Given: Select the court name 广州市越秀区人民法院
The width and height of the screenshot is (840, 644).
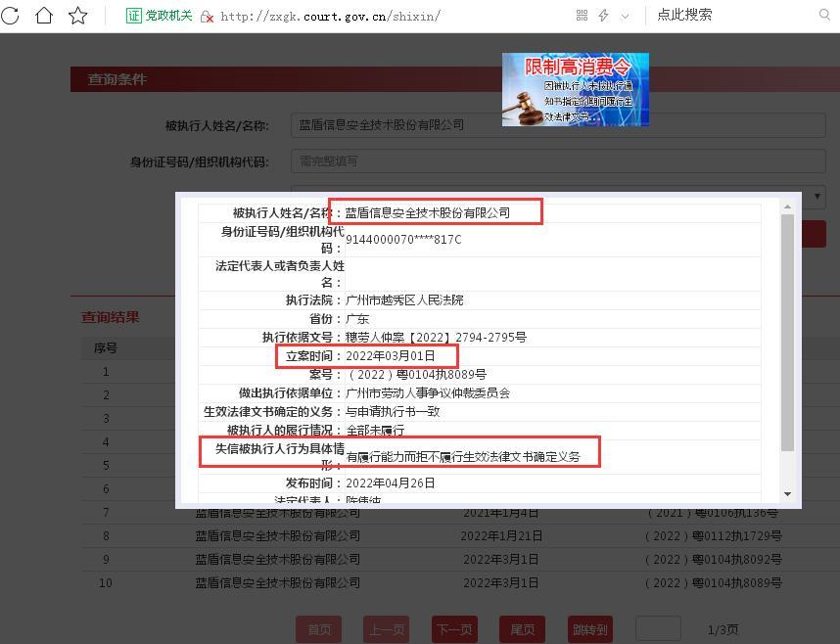Looking at the screenshot, I should pos(404,300).
